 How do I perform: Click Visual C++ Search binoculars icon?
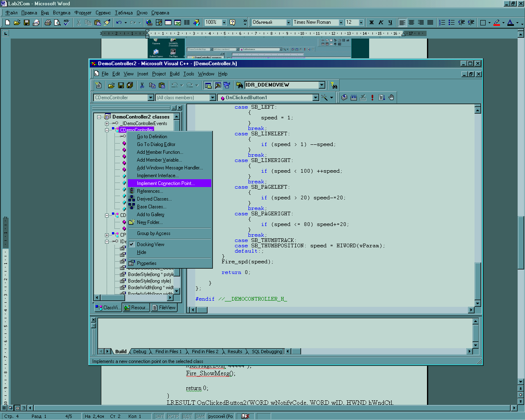(334, 85)
